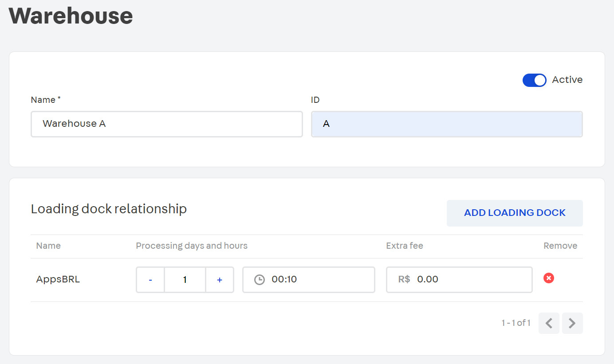Disable the warehouse via Active toggle
614x364 pixels.
[x=534, y=80]
